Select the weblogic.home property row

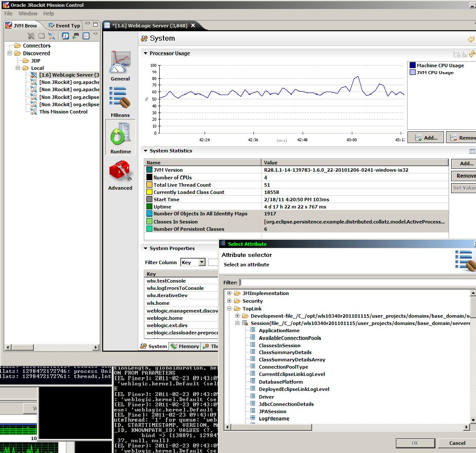(181, 318)
